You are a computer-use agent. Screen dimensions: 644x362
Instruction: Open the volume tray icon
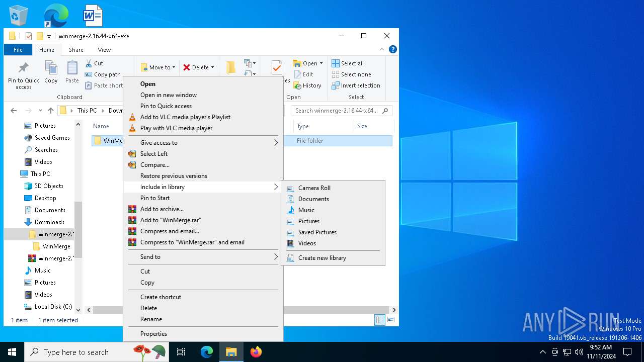tap(579, 352)
